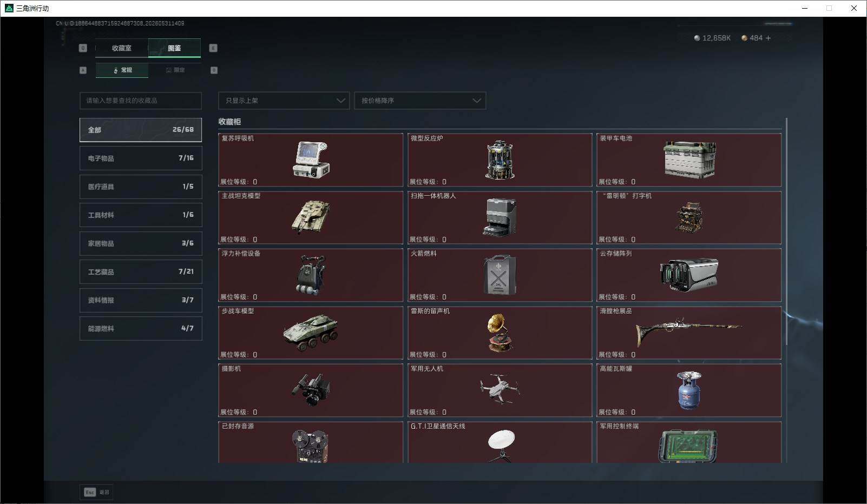Image resolution: width=867 pixels, height=504 pixels.
Task: Show the 能源燃料 category list
Action: (141, 328)
